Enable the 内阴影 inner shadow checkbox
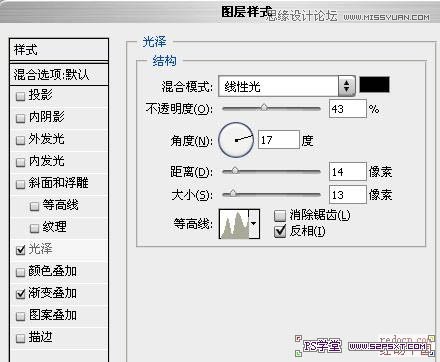 click(20, 118)
